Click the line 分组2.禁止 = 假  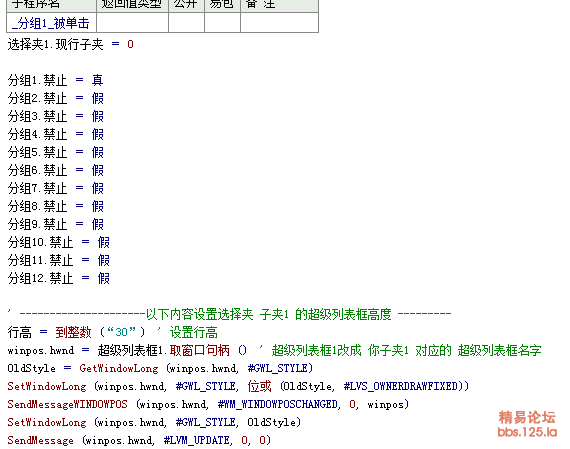[x=56, y=98]
